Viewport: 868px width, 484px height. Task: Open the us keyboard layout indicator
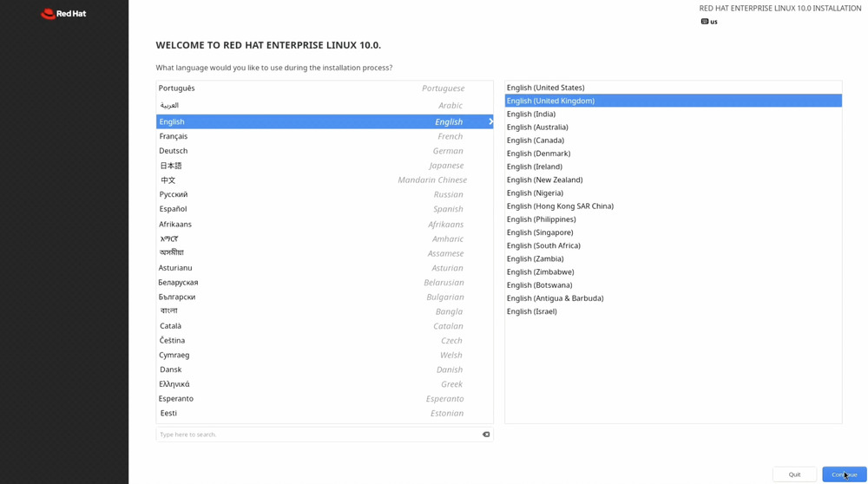(x=709, y=22)
